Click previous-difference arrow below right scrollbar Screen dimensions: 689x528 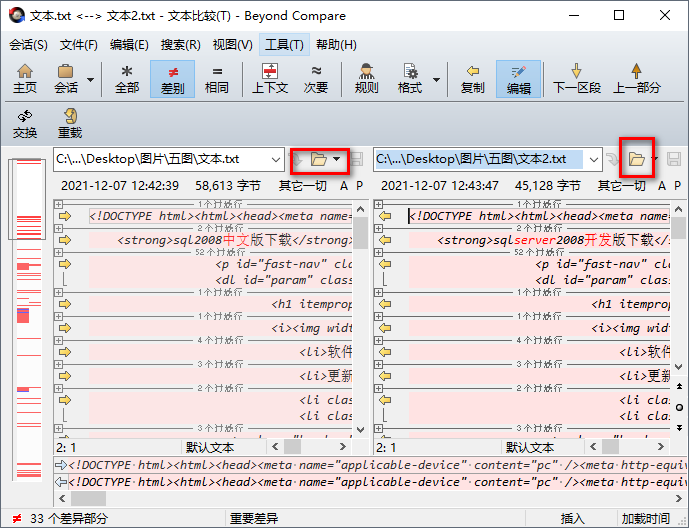coord(679,387)
